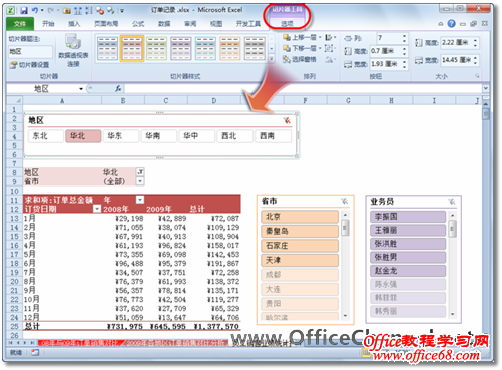This screenshot has width=502, height=370.
Task: Open the 上移一层 dropdown arrow
Action: tap(320, 37)
